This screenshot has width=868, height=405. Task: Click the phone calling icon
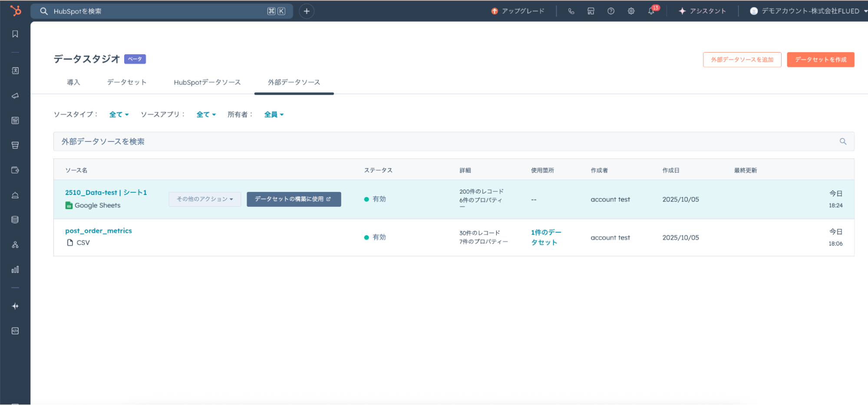point(571,11)
